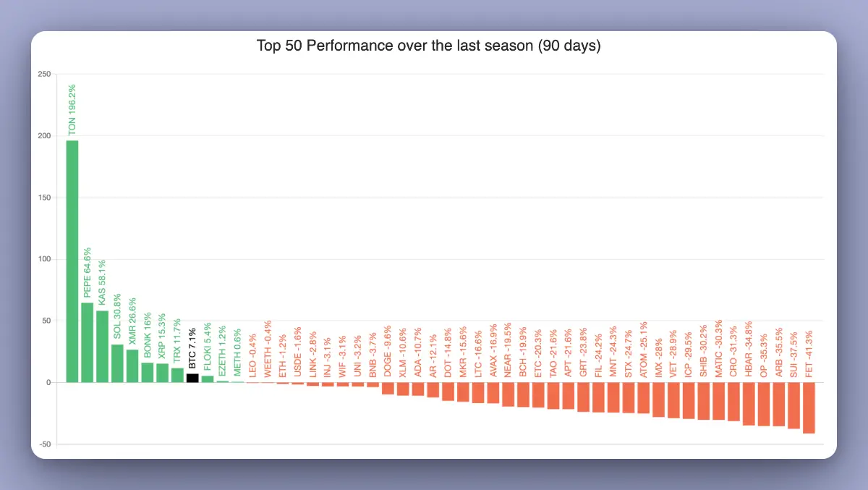The height and width of the screenshot is (490, 868).
Task: Click the tall green TON bar
Action: click(x=72, y=261)
